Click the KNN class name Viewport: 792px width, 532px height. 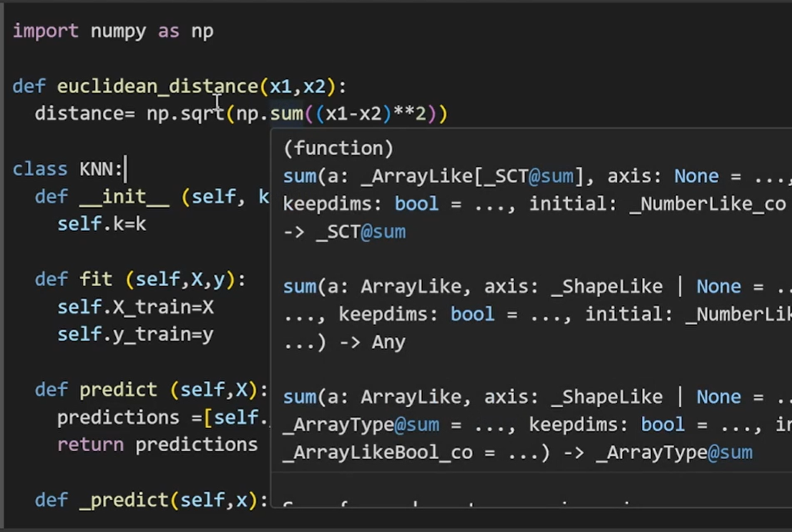click(96, 169)
